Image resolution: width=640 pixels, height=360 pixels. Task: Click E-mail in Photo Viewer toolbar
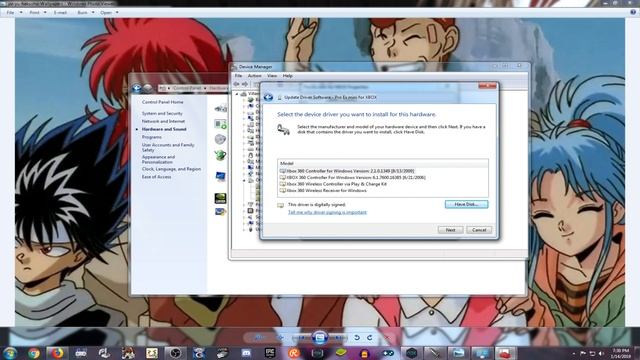tap(60, 13)
